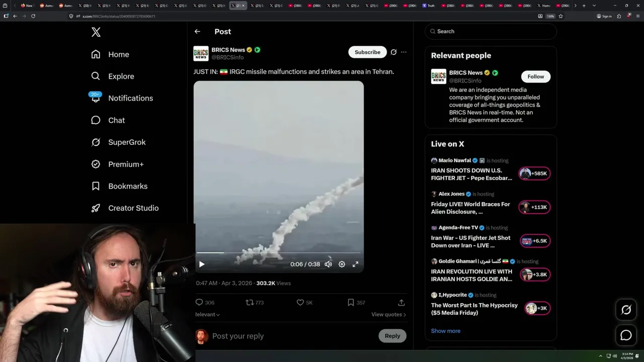Play the missile video
Image resolution: width=644 pixels, height=362 pixels.
[202, 264]
